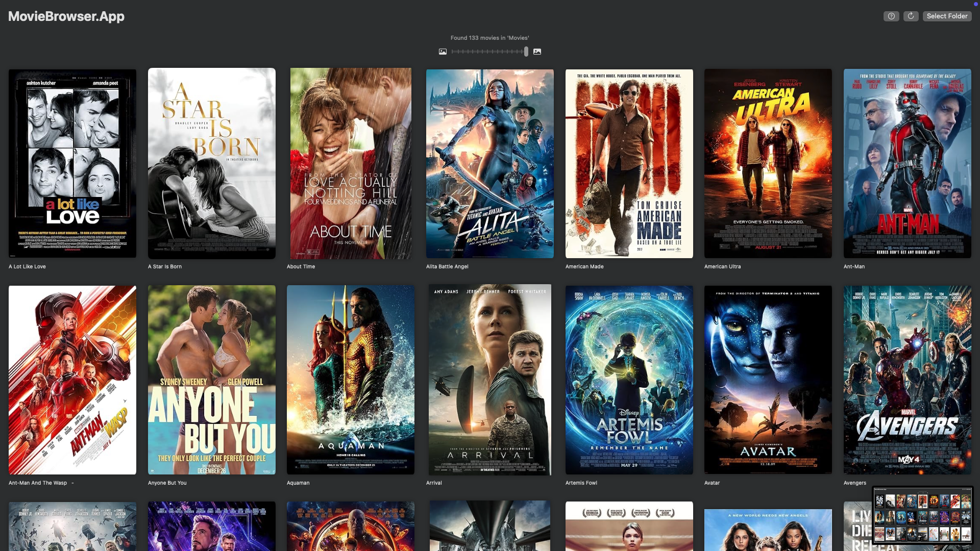Select the Anyone But You poster
The width and height of the screenshot is (980, 551).
pos(212,380)
